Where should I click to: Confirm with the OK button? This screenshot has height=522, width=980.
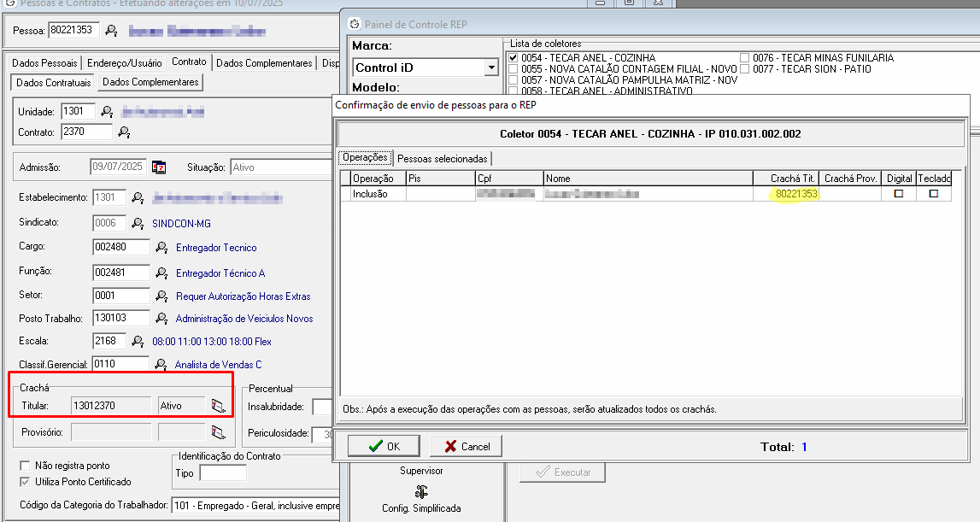click(x=384, y=446)
